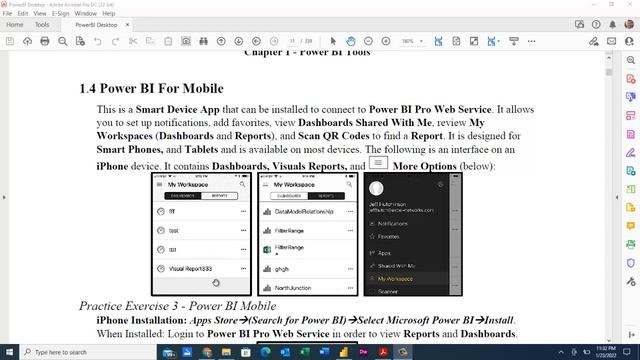Viewport: 640px width, 360px height.
Task: Click the Save file icon
Action: pos(10,41)
